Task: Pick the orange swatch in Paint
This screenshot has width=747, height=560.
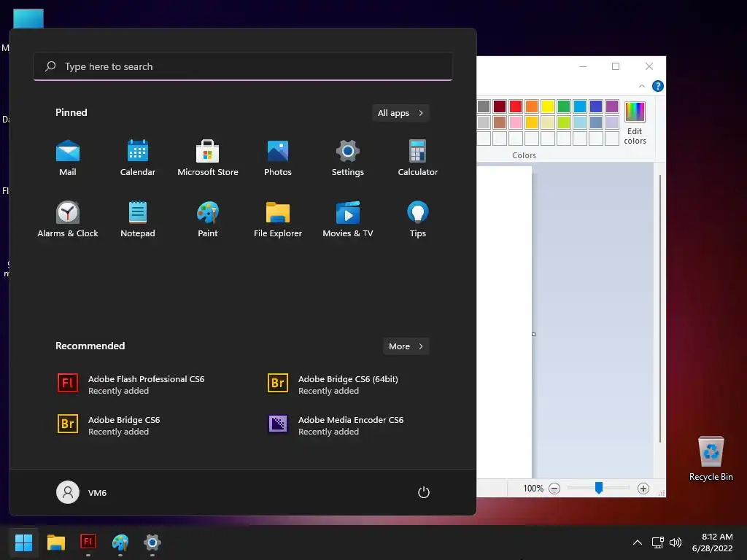Action: pos(532,106)
